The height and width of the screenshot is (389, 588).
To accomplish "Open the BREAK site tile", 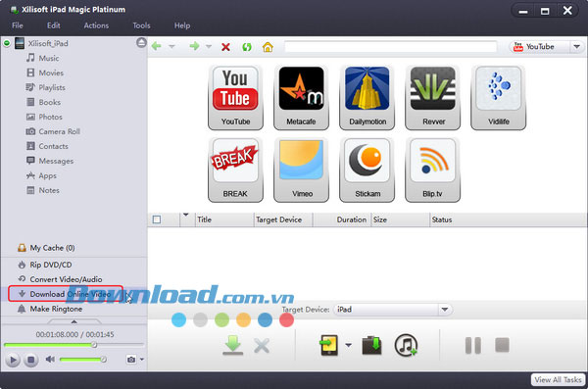I will [235, 170].
